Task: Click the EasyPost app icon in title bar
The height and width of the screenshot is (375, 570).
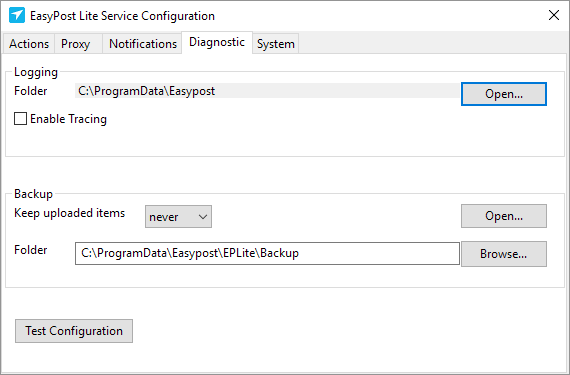Action: coord(17,15)
